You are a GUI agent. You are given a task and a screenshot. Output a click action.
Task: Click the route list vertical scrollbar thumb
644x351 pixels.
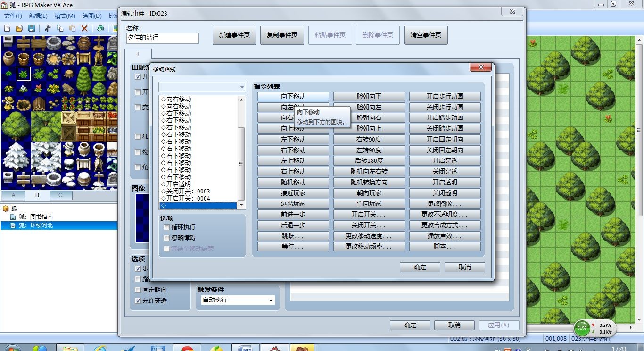242,163
